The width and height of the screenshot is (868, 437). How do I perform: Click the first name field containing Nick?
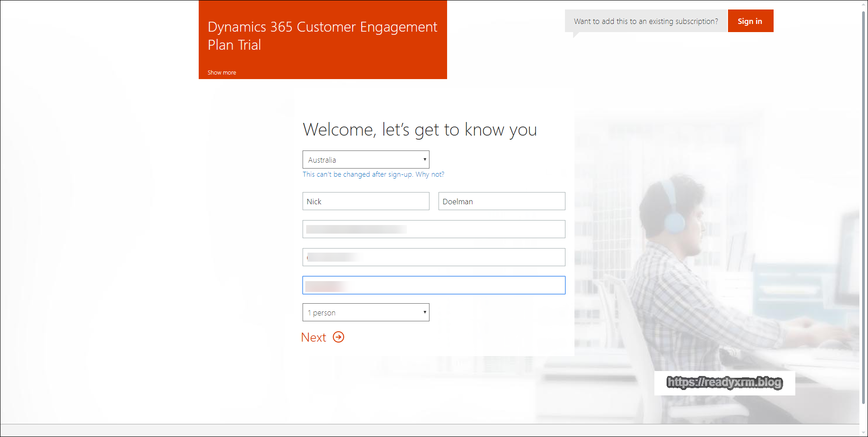365,202
